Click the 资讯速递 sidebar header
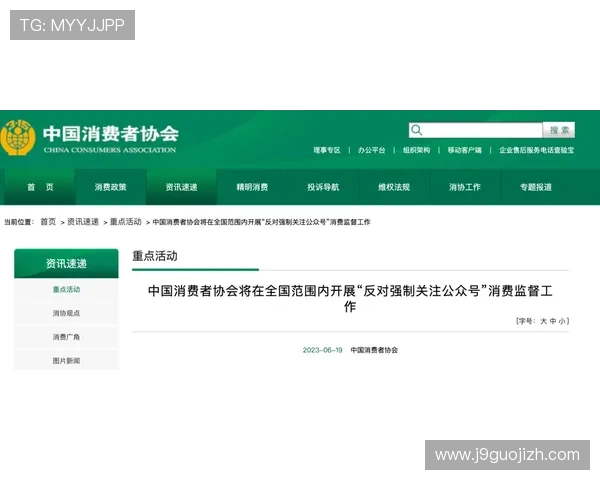 (x=66, y=263)
